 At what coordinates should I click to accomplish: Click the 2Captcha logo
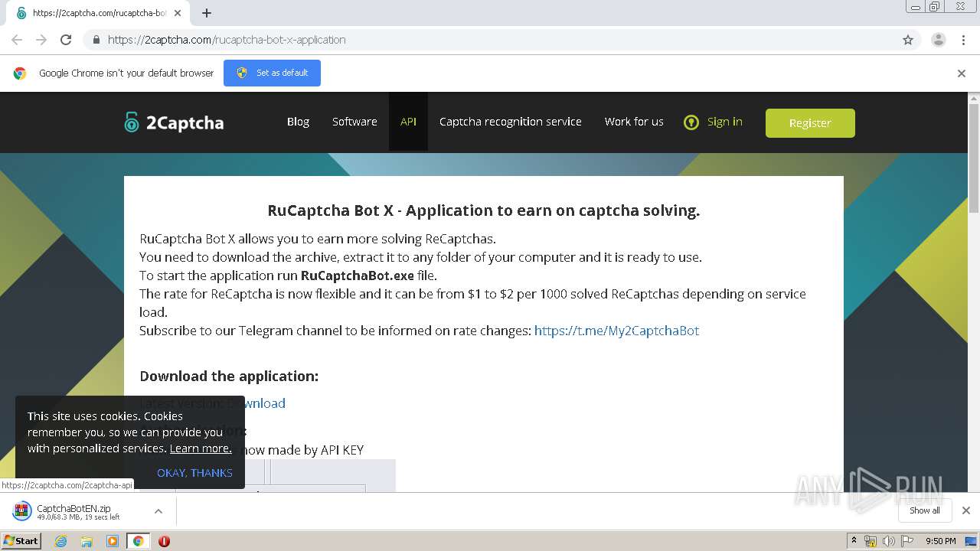click(x=174, y=122)
